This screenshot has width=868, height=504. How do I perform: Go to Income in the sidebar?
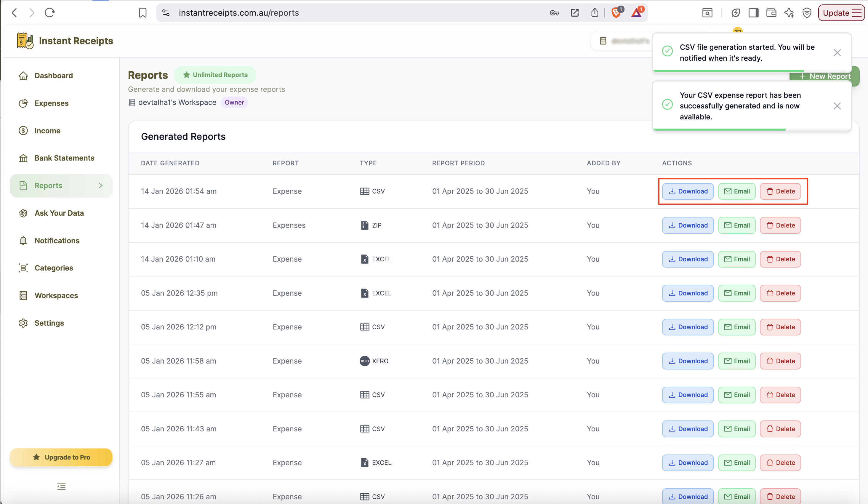pos(61,131)
